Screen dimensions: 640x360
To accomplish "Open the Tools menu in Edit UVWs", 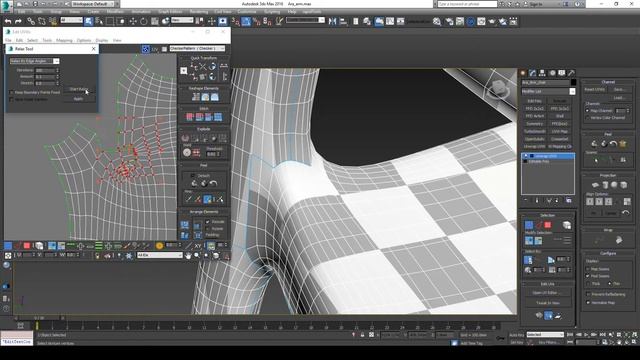I will (x=47, y=40).
